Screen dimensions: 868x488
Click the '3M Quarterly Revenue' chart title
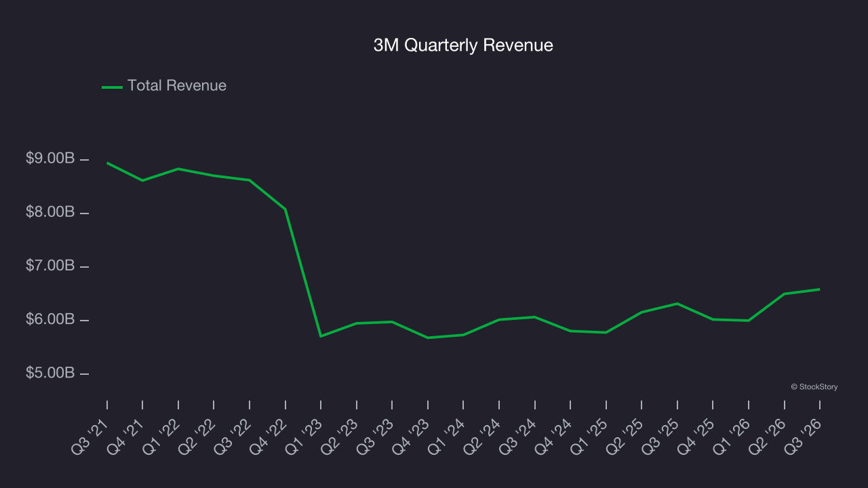pyautogui.click(x=463, y=45)
